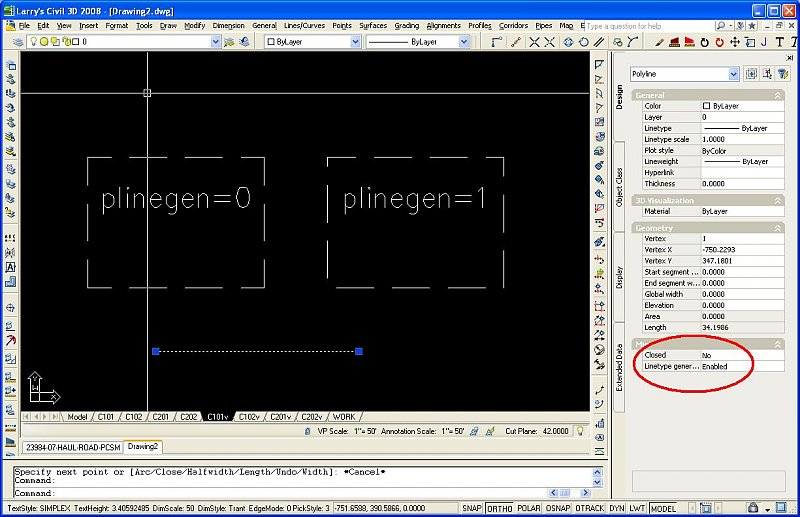This screenshot has height=517, width=800.
Task: Open the Layer Properties Manager icon
Action: [18, 42]
